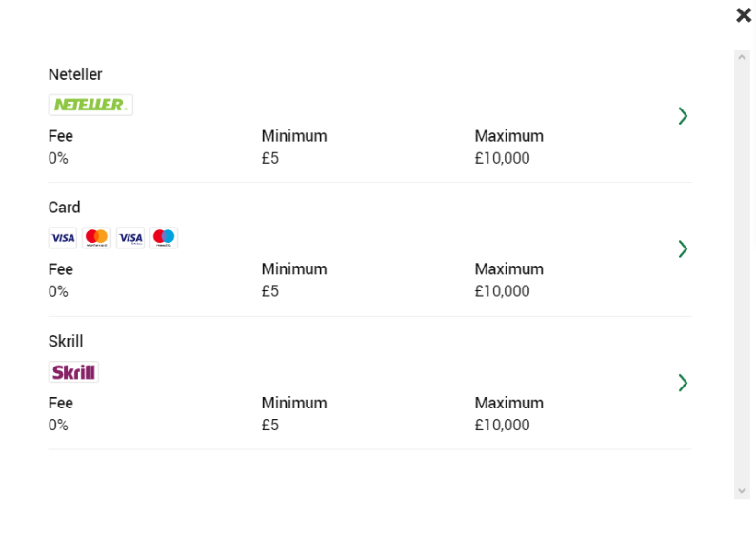Screen dimensions: 756x536
Task: Click the purple Skrill logo
Action: click(73, 371)
